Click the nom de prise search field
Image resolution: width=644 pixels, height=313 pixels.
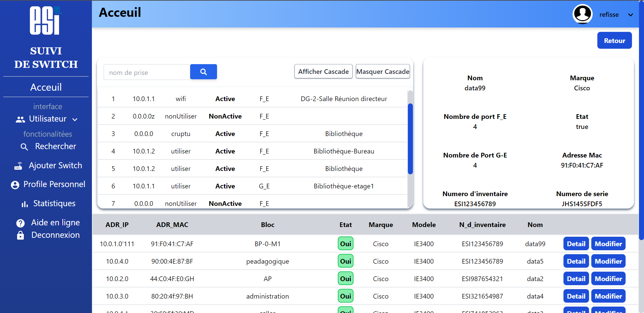[147, 72]
